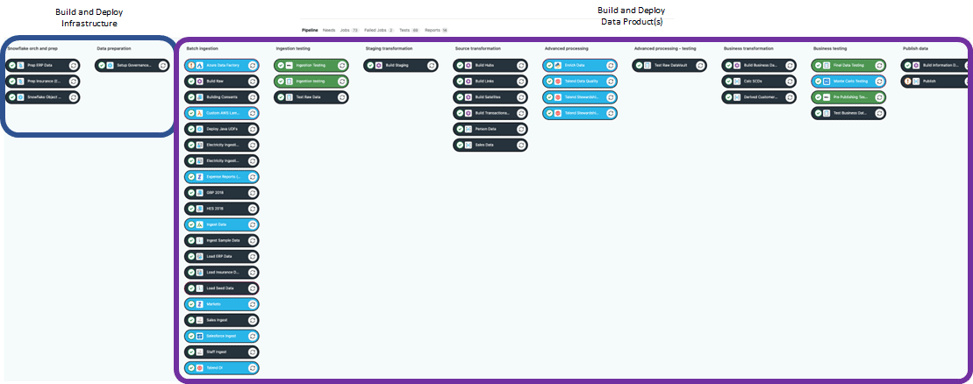Retry the Build Hubs job
This screenshot has width=973, height=384.
click(521, 65)
